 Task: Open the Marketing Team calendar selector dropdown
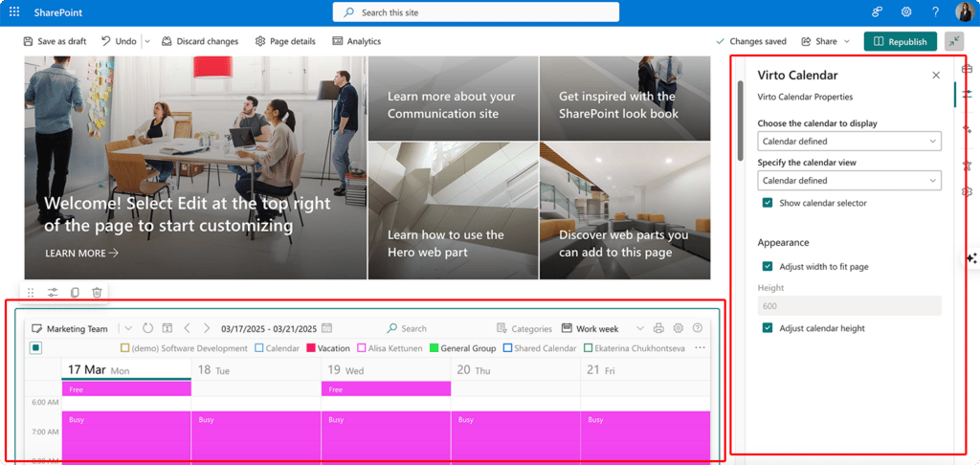point(128,328)
